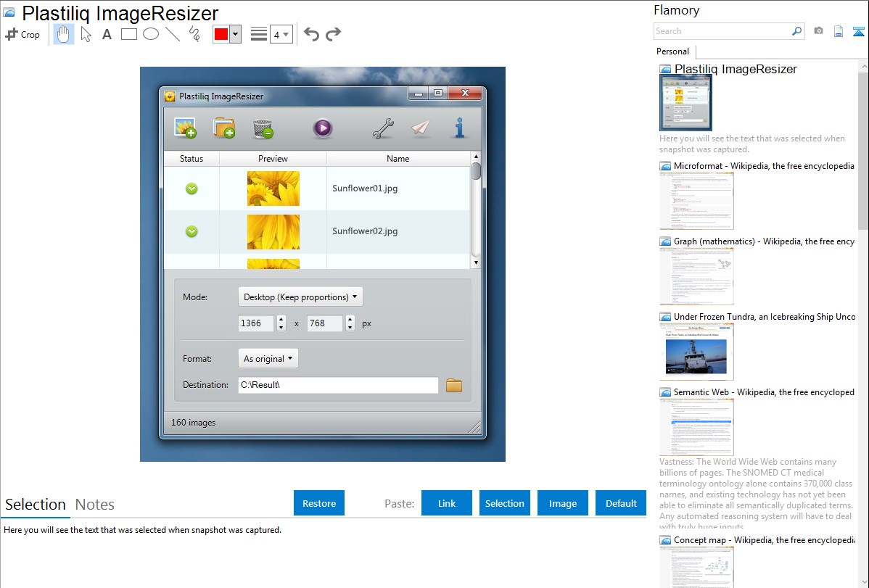Increase the height with the up stepper

[350, 319]
